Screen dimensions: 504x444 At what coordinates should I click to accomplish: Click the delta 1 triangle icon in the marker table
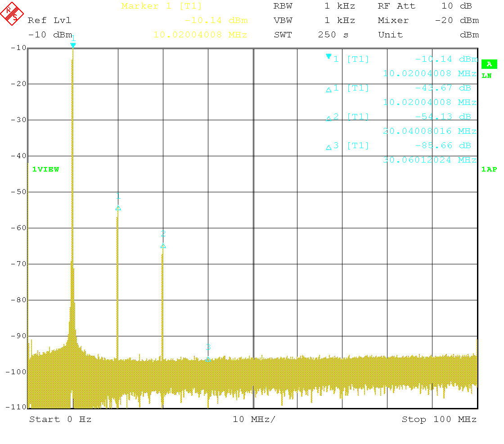(328, 90)
